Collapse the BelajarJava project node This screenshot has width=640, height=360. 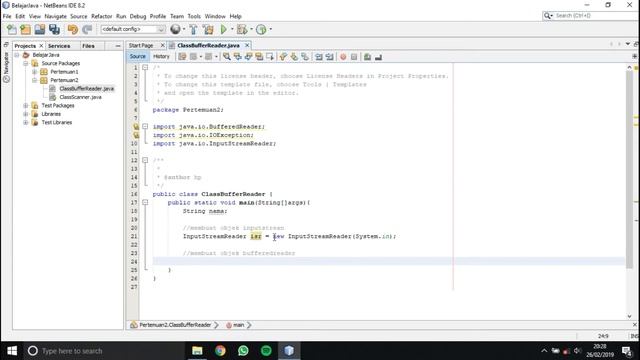coord(17,55)
